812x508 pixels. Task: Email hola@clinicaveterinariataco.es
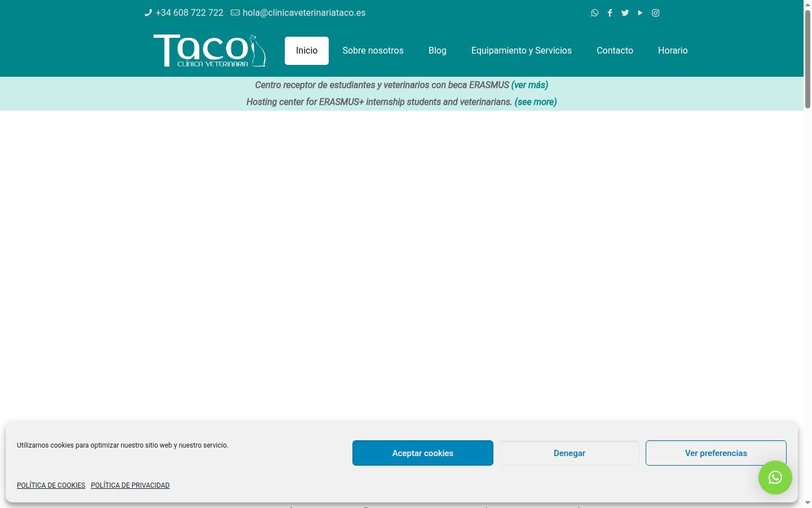[x=304, y=13]
